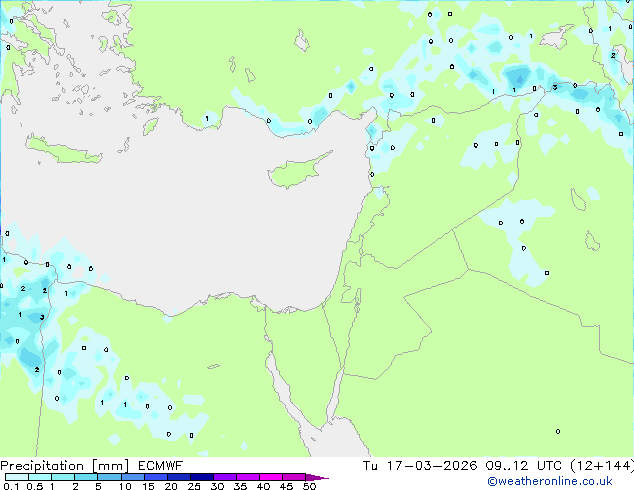Click the legend label '25'
634x490 pixels.
tap(194, 486)
